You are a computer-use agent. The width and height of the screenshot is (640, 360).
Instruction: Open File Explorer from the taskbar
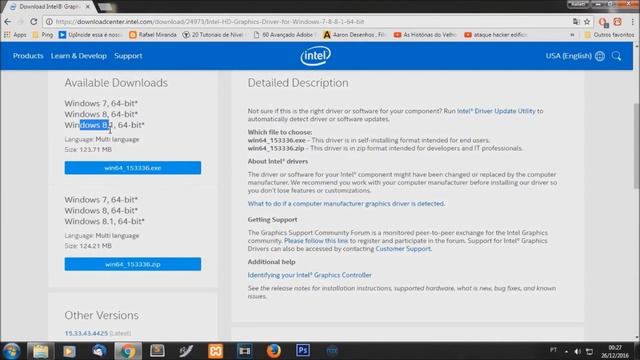[x=40, y=351]
